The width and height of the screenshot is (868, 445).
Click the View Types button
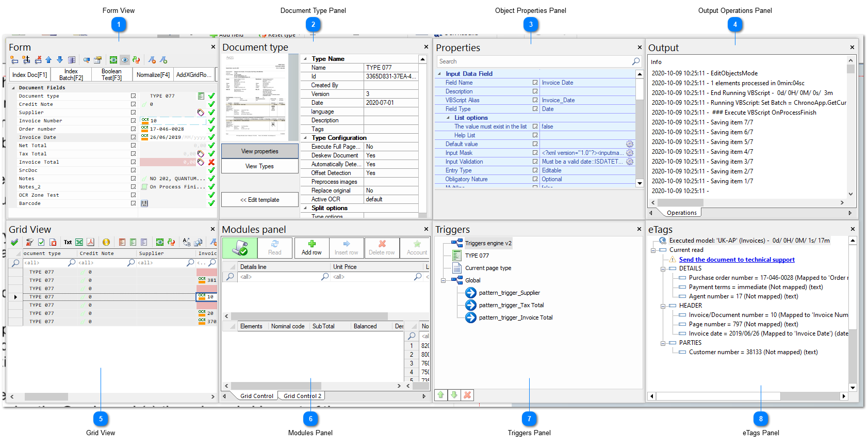click(x=259, y=166)
